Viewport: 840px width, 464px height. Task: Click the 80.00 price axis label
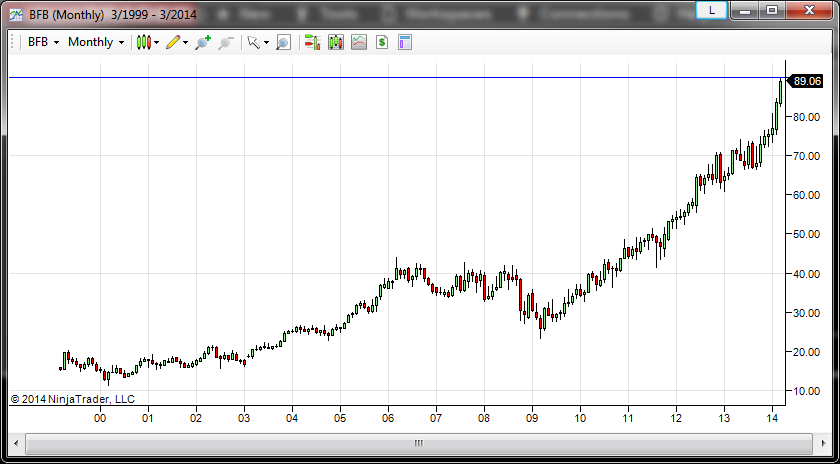click(x=805, y=117)
